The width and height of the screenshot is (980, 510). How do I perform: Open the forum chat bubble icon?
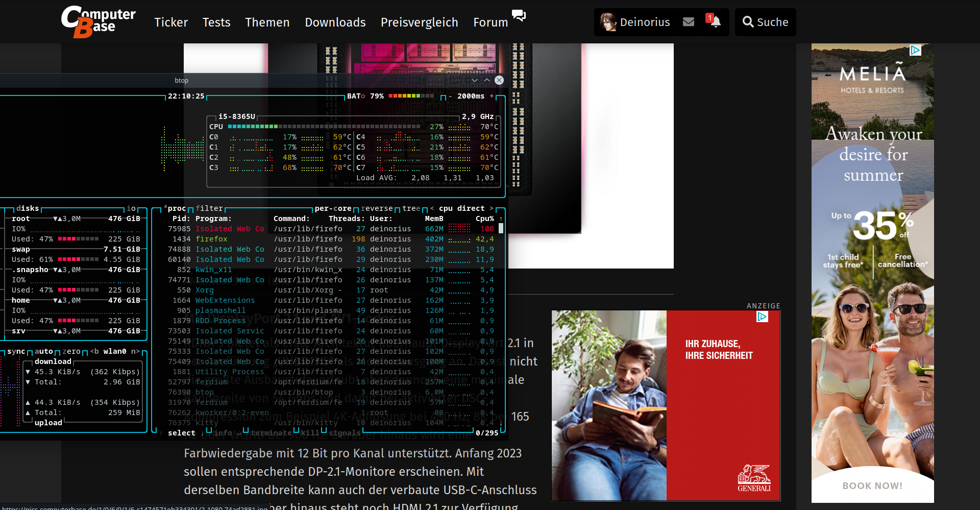[x=520, y=16]
